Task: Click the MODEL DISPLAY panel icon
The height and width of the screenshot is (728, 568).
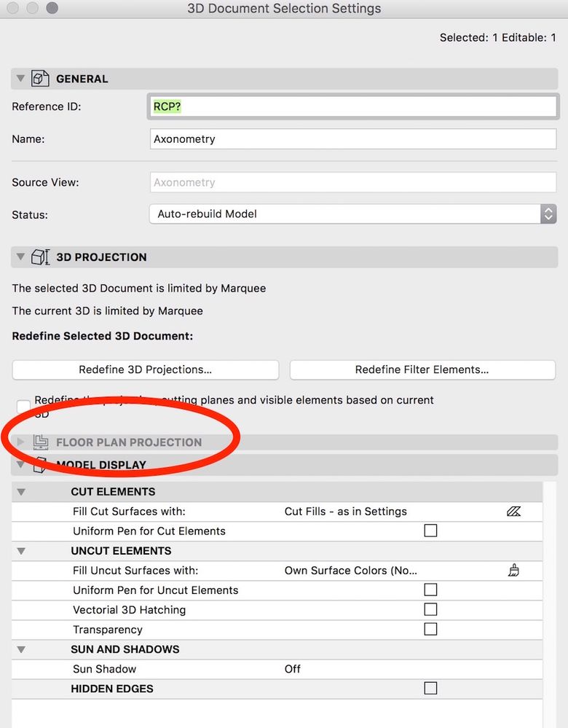Action: pos(40,465)
